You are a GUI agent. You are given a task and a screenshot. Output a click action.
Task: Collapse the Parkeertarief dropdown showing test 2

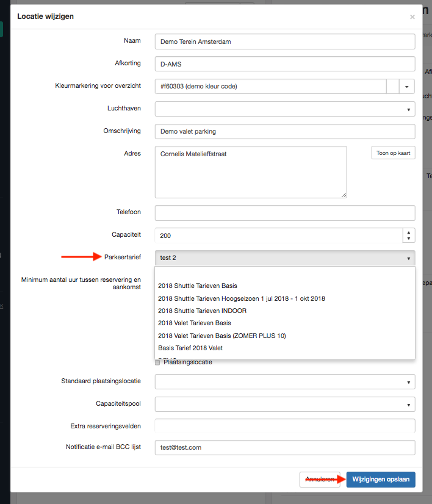tap(285, 257)
